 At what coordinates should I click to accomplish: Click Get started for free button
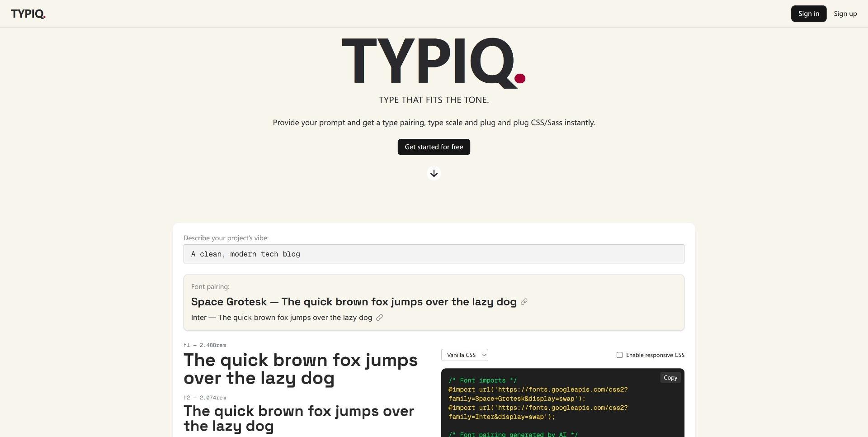(x=434, y=147)
